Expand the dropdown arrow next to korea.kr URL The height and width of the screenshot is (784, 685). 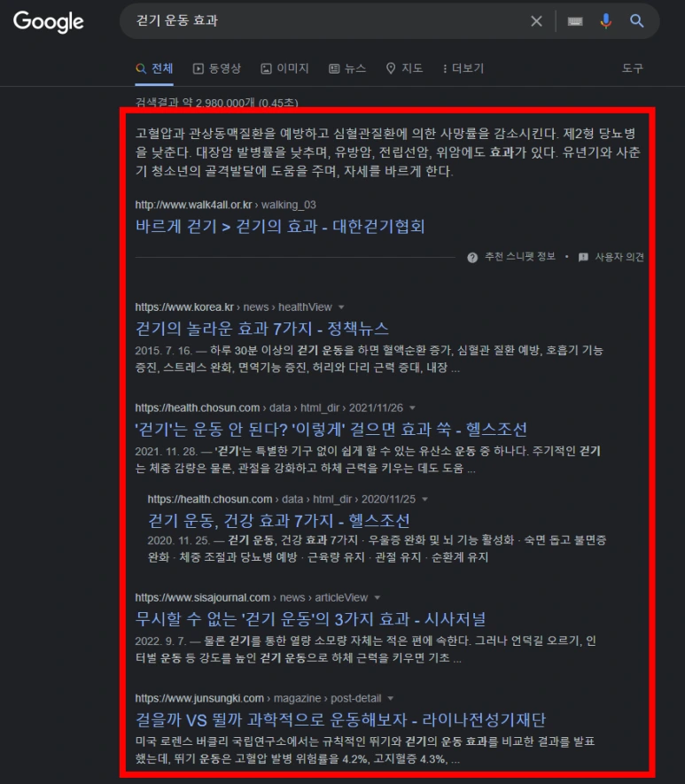pyautogui.click(x=341, y=307)
